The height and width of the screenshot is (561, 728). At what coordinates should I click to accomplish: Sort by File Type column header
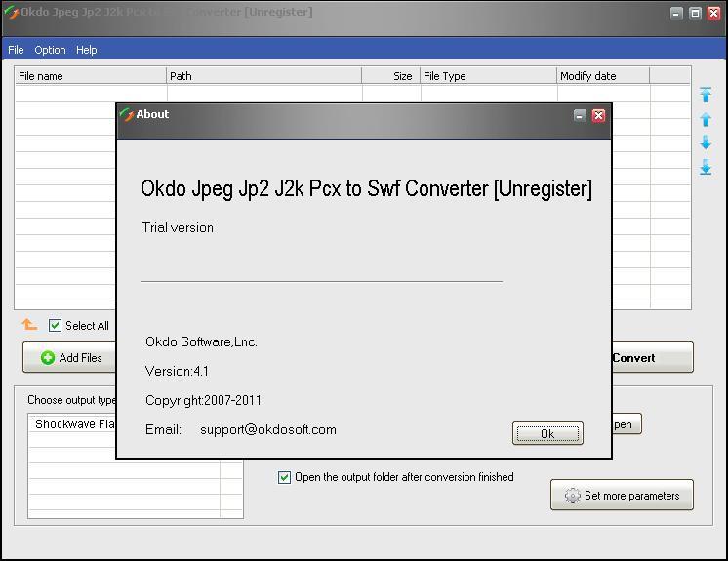pos(489,76)
